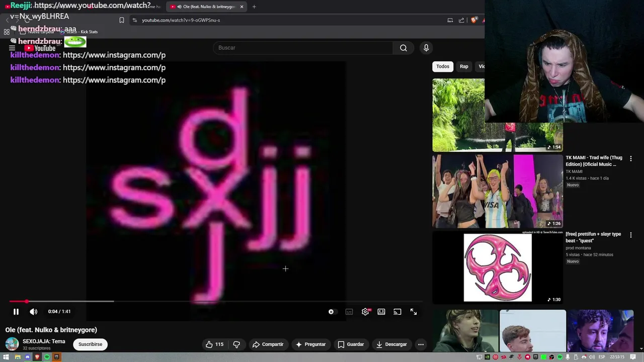Open File Explorer from the taskbar
The height and width of the screenshot is (362, 644).
click(18, 357)
